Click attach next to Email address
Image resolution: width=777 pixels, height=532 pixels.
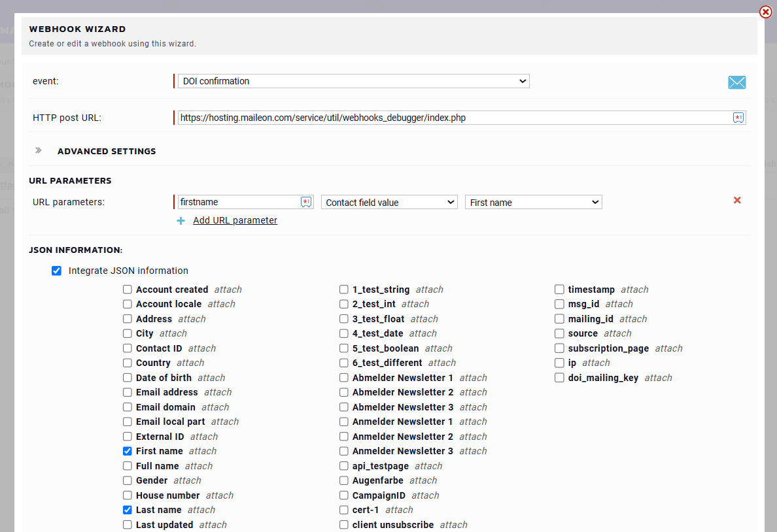tap(218, 392)
